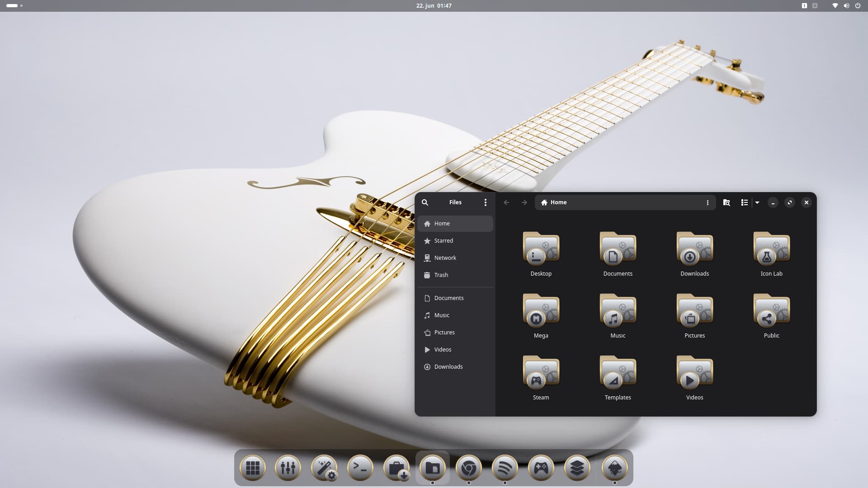Screen dimensions: 868x488
Task: Open Trash from the sidebar
Action: 441,275
